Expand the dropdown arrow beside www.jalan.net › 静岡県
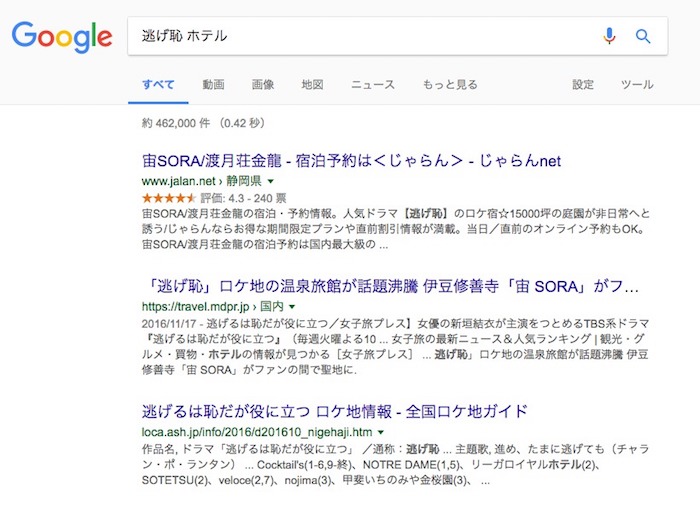The width and height of the screenshot is (700, 508). coord(270,182)
